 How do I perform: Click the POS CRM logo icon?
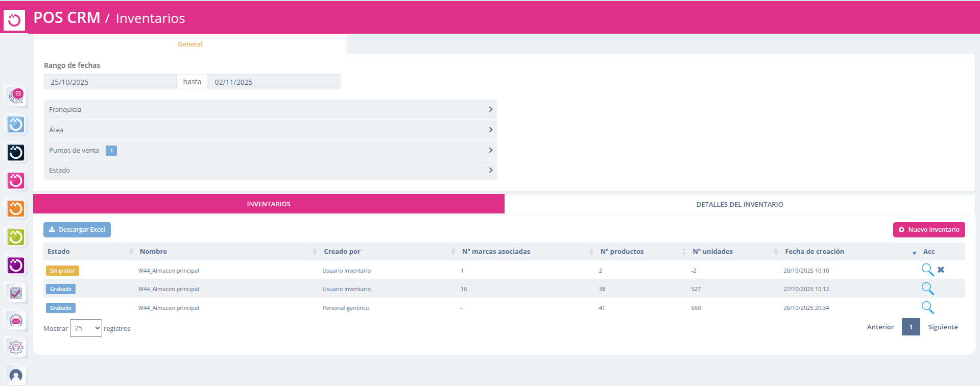pyautogui.click(x=14, y=20)
